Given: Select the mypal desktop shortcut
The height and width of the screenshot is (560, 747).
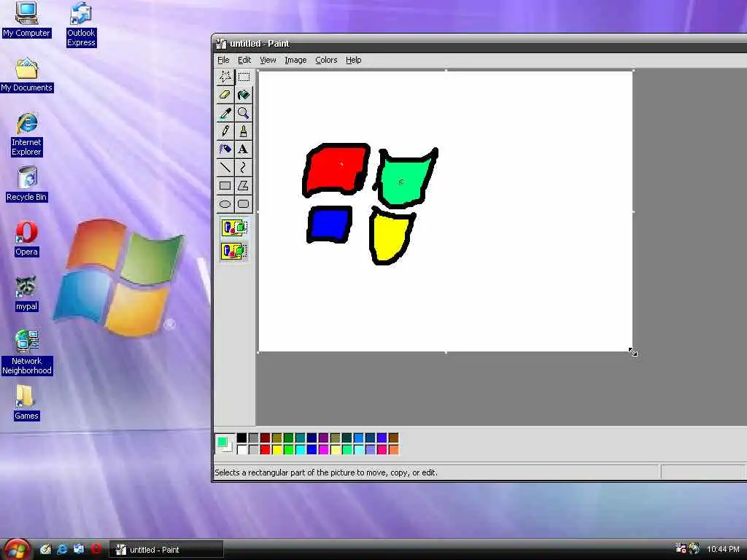Looking at the screenshot, I should click(26, 293).
